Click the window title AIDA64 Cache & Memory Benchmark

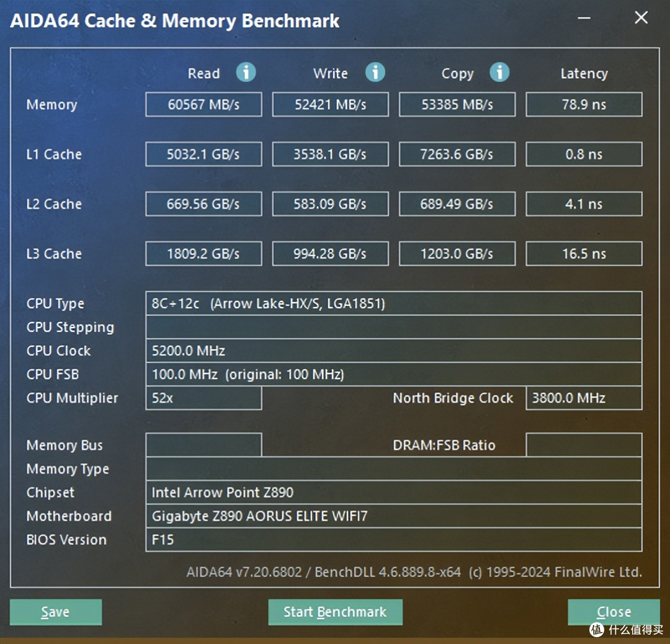[175, 21]
